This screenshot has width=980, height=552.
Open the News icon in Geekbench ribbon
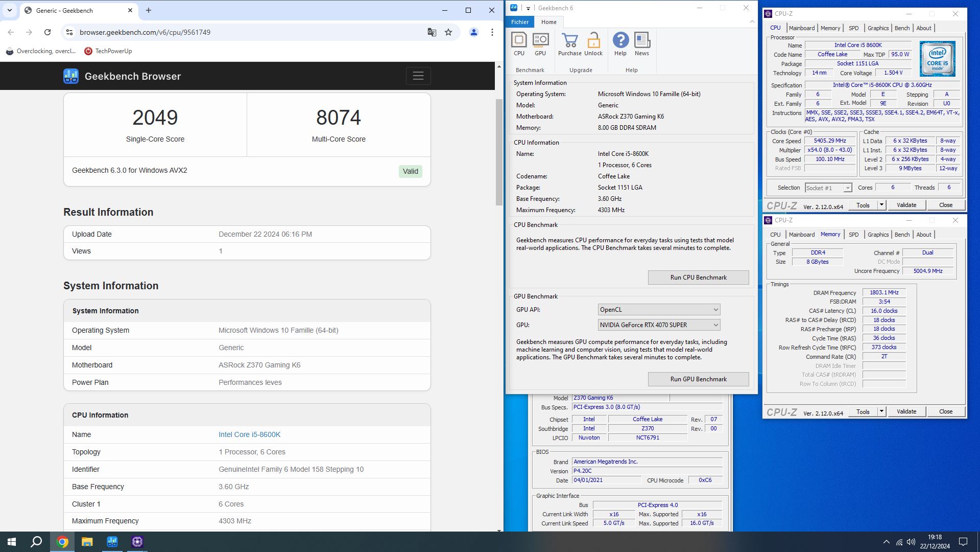tap(642, 44)
